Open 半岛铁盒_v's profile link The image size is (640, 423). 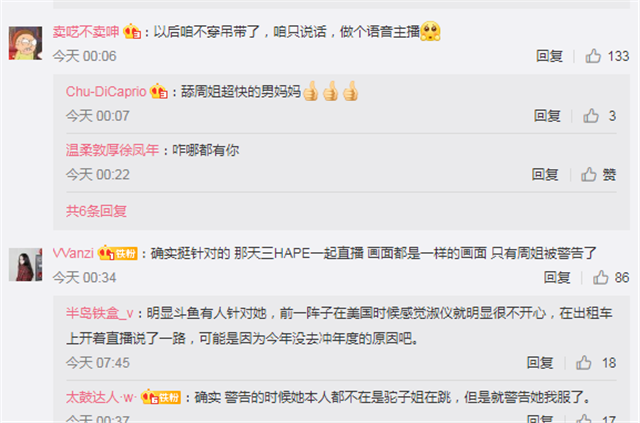click(100, 313)
